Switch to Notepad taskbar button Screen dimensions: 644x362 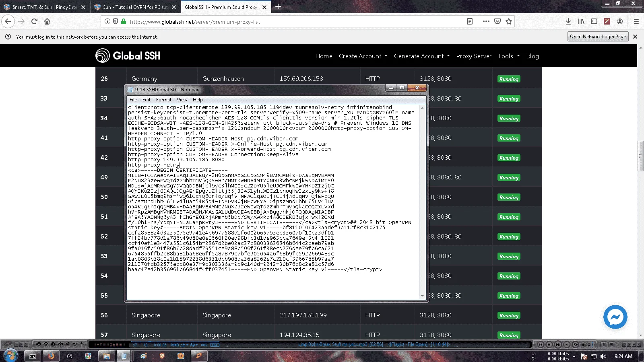click(x=124, y=356)
